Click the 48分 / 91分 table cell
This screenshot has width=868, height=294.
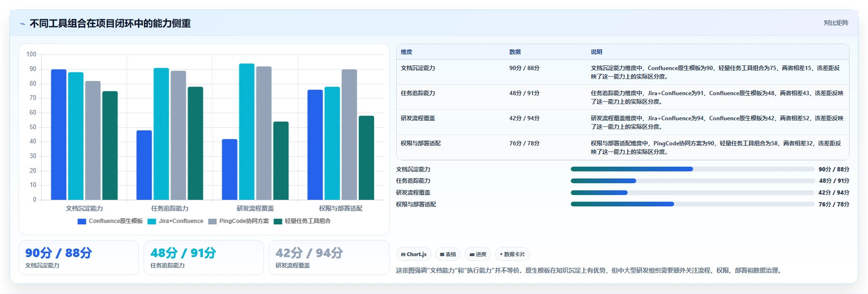524,93
